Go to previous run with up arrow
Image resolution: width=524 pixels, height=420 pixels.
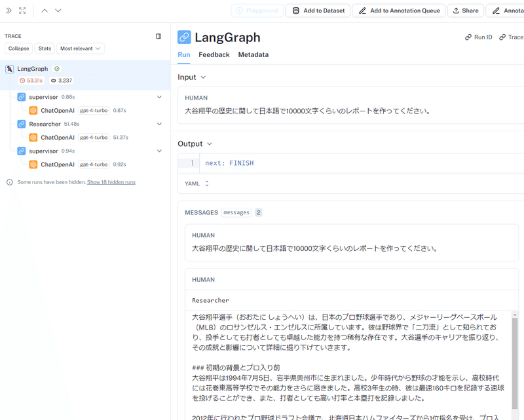(45, 10)
